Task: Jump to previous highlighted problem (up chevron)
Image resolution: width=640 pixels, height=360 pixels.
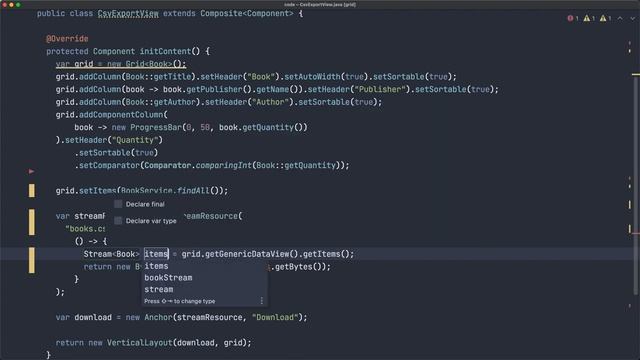Action: [620, 18]
